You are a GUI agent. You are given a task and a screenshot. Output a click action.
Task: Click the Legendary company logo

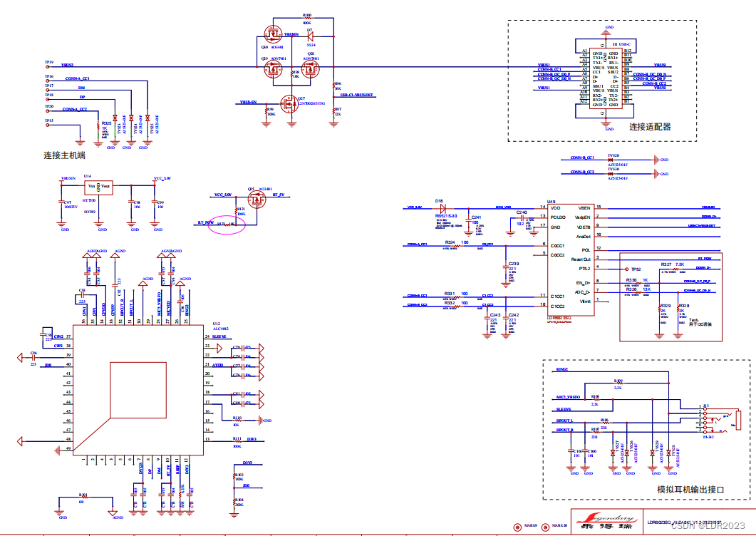606,521
